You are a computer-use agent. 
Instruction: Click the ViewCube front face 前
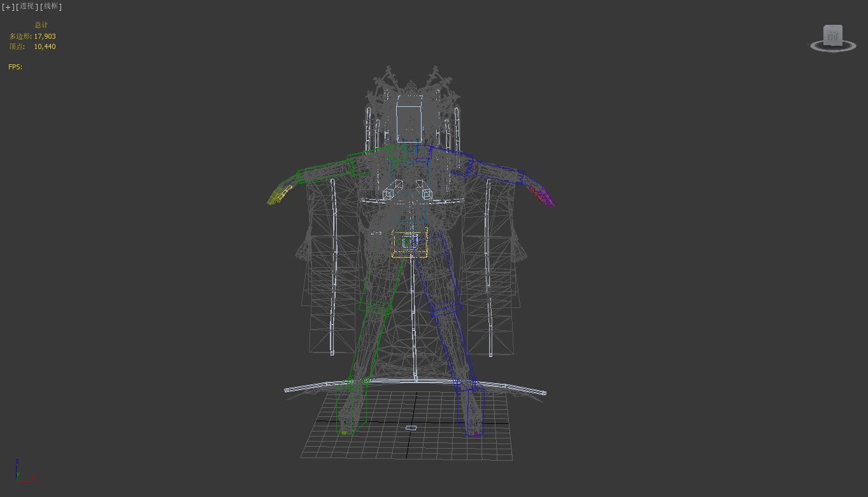832,36
